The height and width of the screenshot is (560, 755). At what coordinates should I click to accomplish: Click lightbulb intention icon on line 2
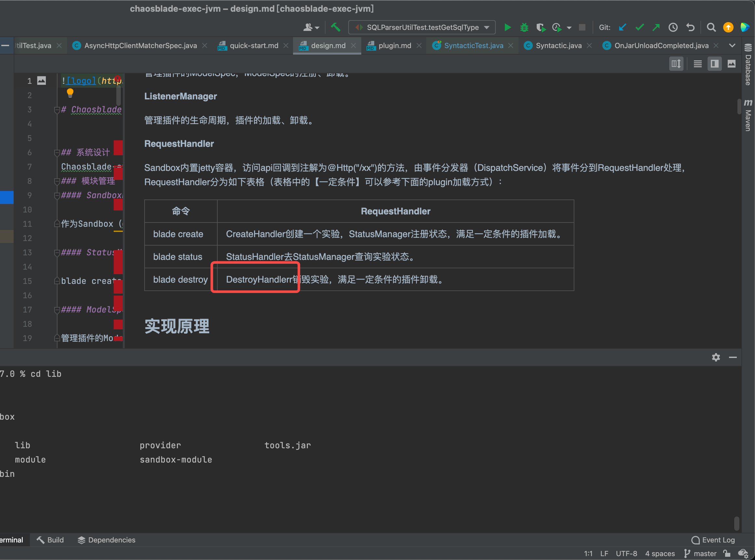pos(70,93)
